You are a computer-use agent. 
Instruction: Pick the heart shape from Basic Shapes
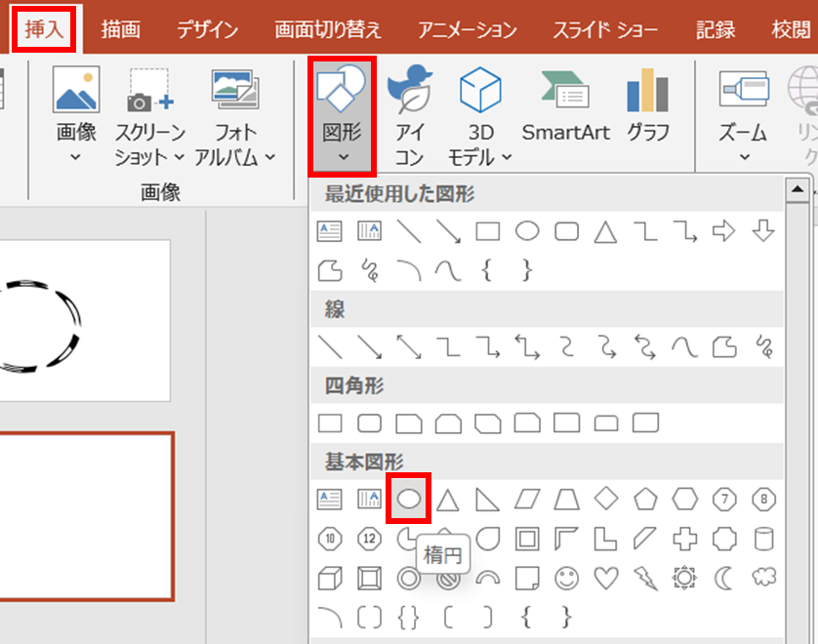click(x=606, y=579)
